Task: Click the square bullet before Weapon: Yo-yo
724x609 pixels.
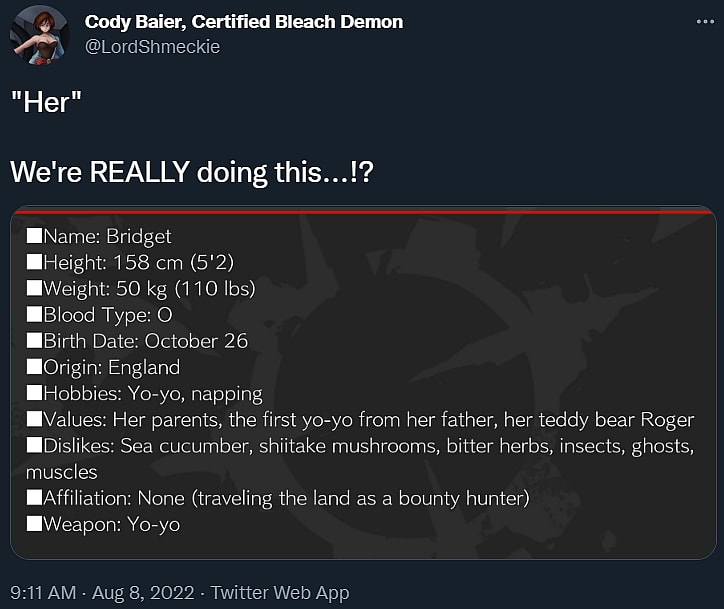Action: point(34,524)
